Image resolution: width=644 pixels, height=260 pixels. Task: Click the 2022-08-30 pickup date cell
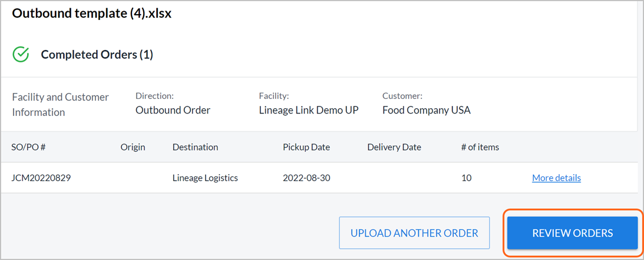307,178
